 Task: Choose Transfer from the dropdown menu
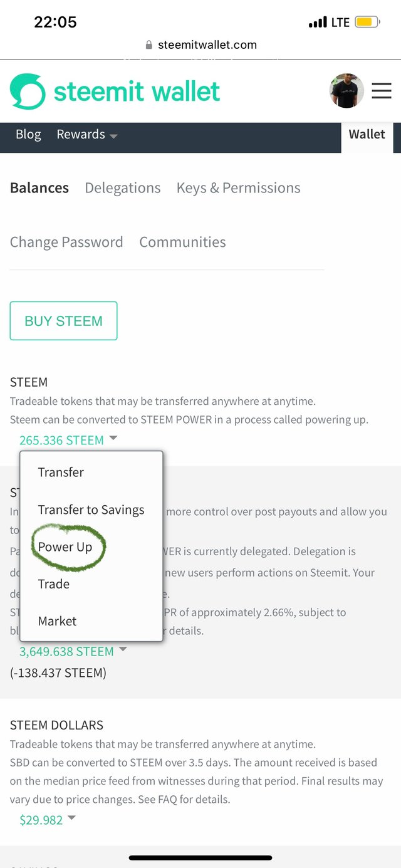pyautogui.click(x=61, y=473)
